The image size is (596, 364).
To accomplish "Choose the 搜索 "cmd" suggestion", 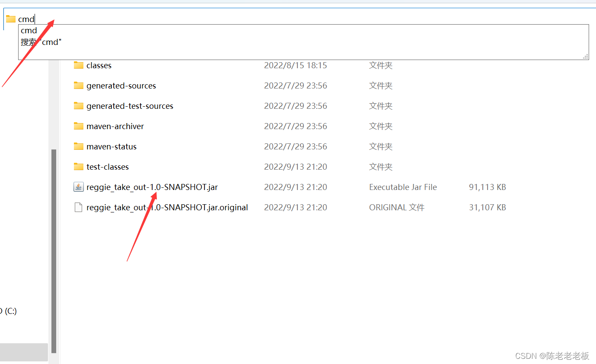I will coord(41,42).
